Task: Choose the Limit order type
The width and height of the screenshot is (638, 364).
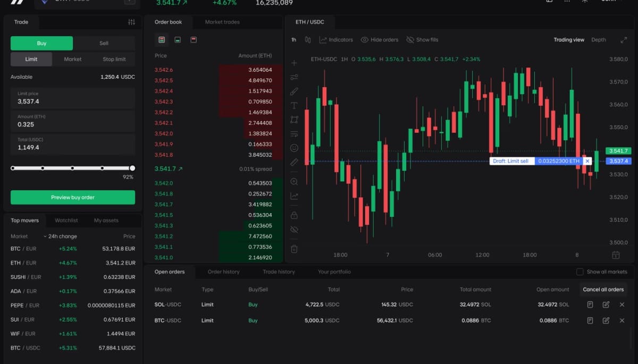Action: (31, 59)
